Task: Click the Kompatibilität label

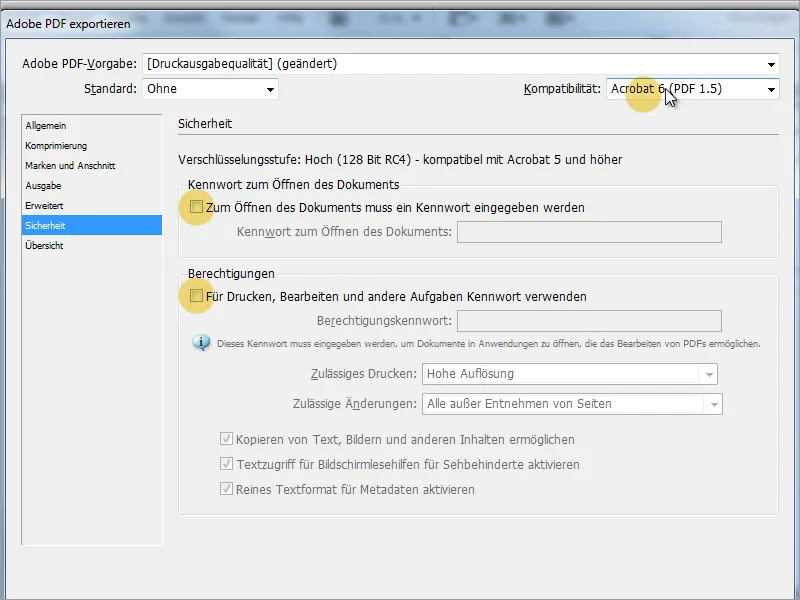Action: tap(562, 89)
